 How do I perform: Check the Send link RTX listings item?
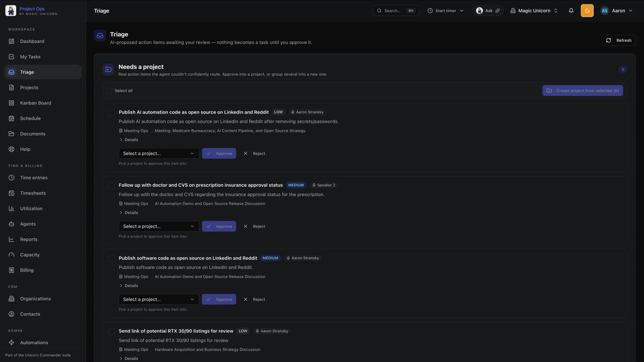coord(111,331)
